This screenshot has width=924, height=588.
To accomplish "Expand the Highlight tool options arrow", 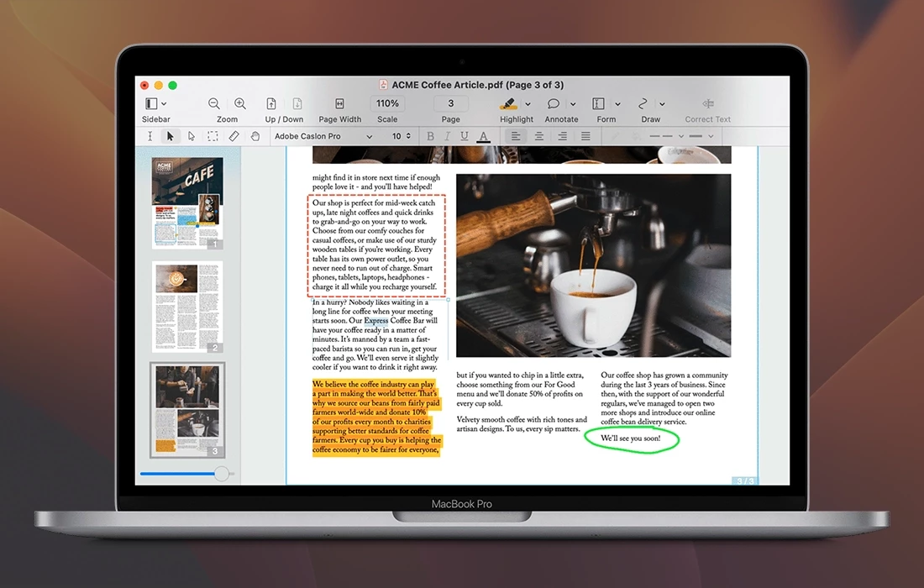I will [x=528, y=104].
